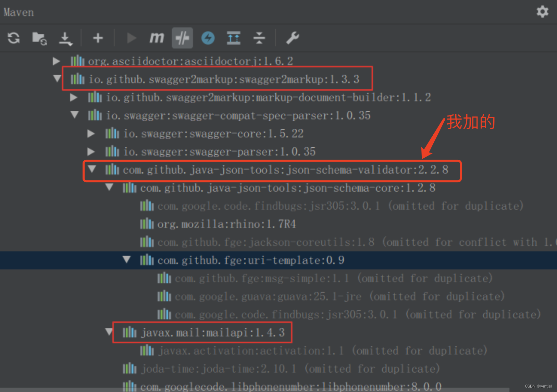Run the Maven build with the play icon
The image size is (557, 392).
point(131,38)
